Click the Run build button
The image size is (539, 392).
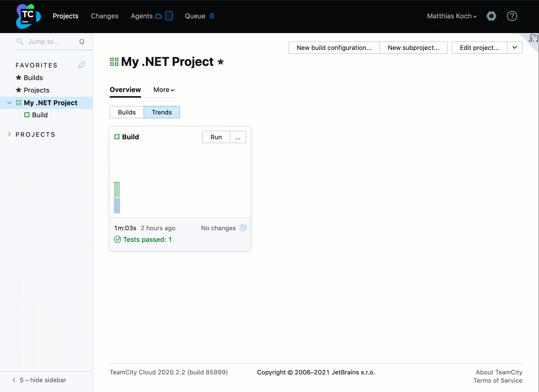click(216, 137)
